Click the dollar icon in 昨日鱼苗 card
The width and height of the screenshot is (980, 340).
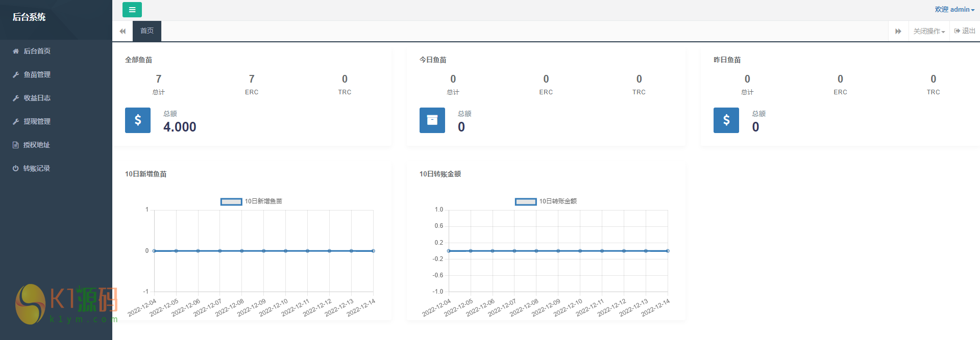[x=726, y=120]
